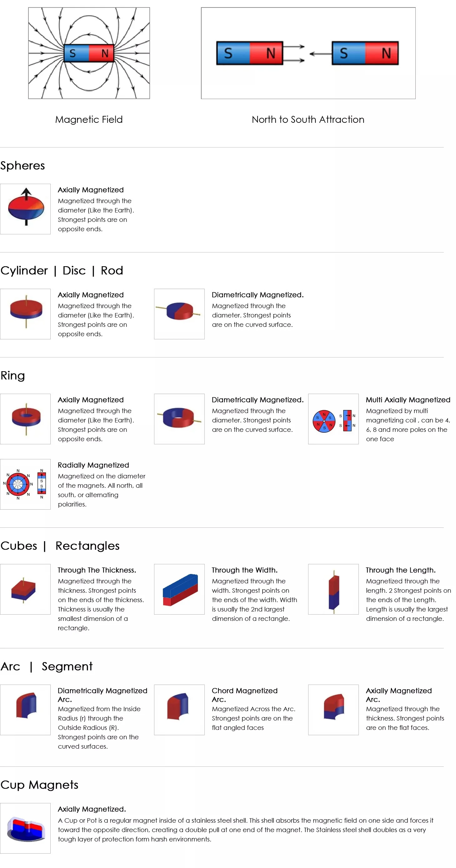Click the North to South Attraction diagram

pyautogui.click(x=308, y=53)
